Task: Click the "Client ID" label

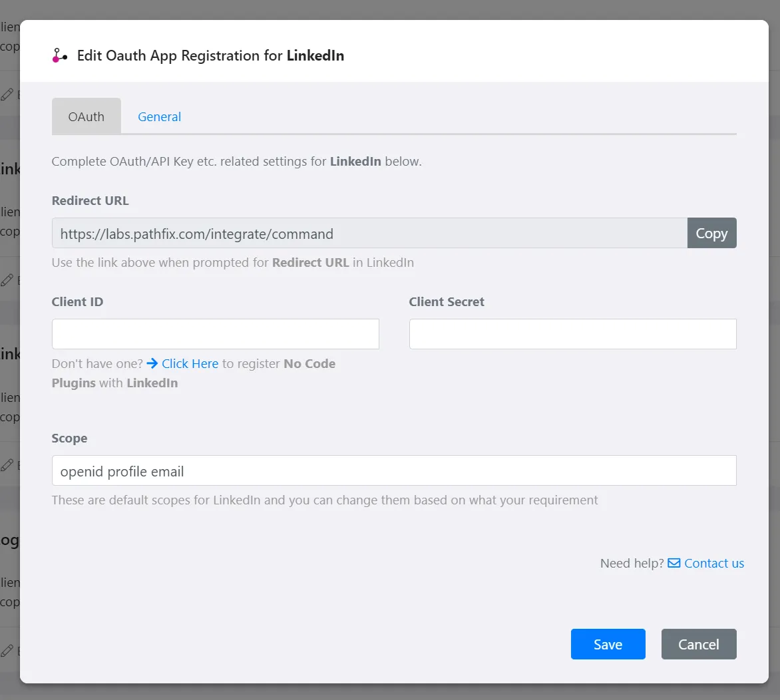Action: pyautogui.click(x=78, y=302)
